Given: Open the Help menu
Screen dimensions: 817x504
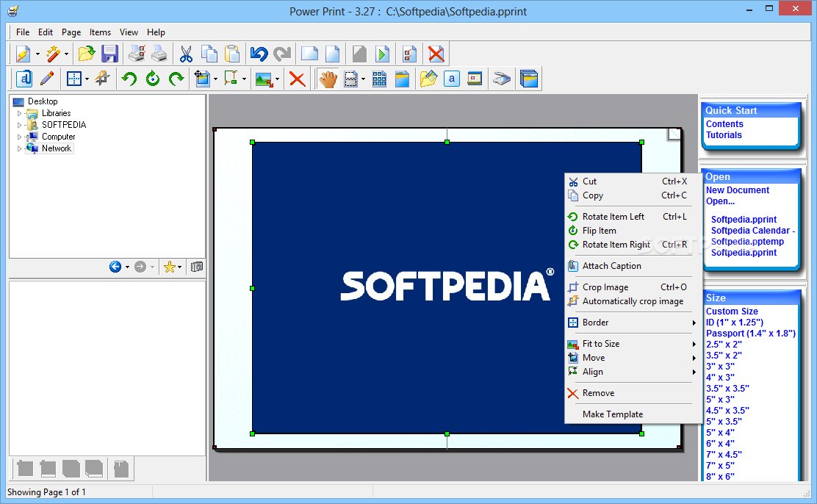Looking at the screenshot, I should (156, 32).
